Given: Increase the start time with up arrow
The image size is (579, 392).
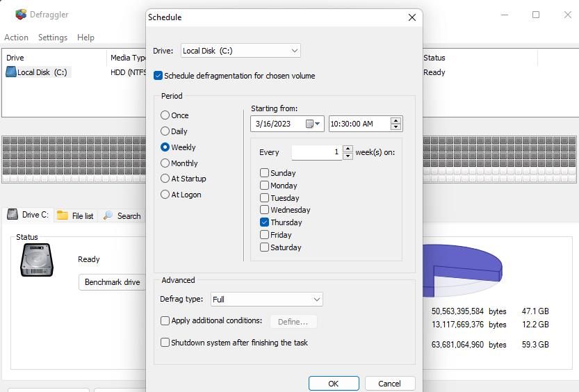Looking at the screenshot, I should (x=395, y=121).
